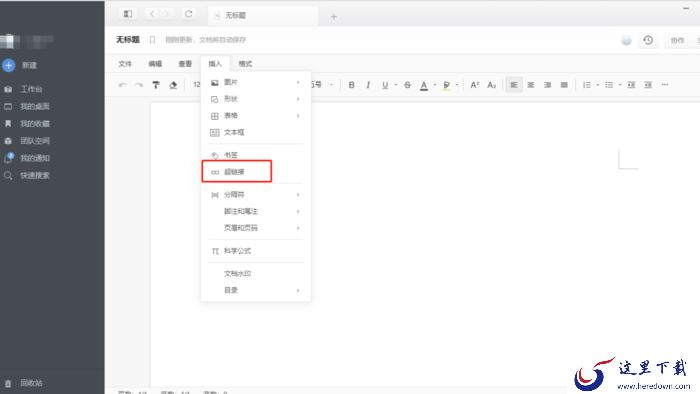700x394 pixels.
Task: Click the clear formatting eraser icon
Action: click(x=173, y=85)
